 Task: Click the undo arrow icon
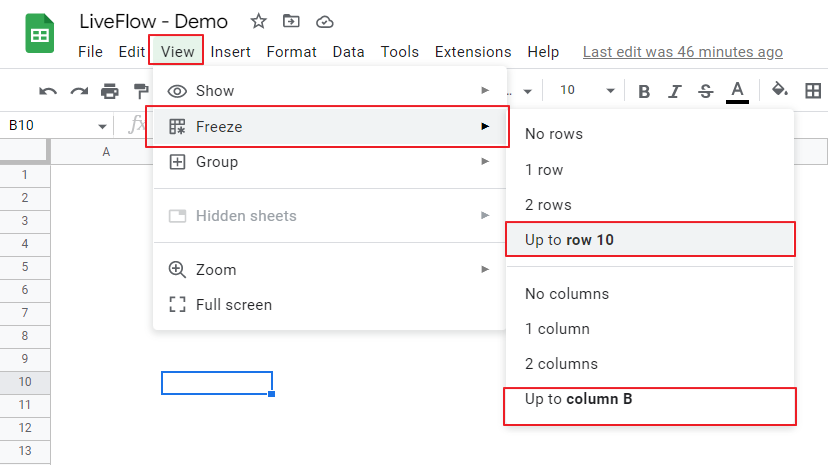click(48, 91)
